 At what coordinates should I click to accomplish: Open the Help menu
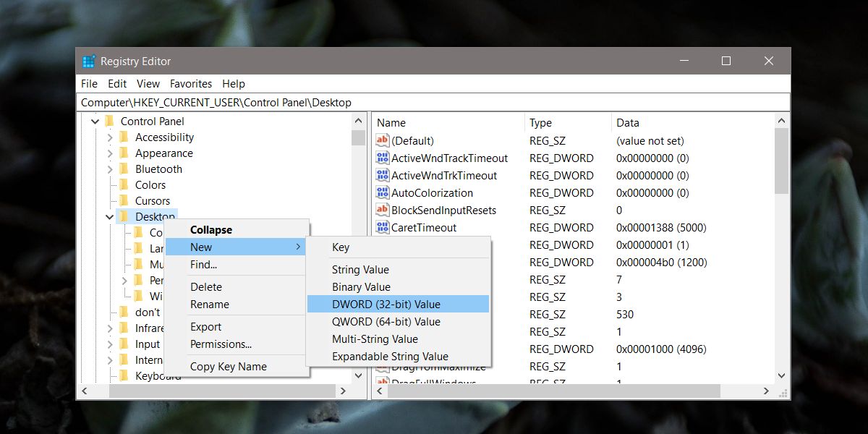click(x=234, y=84)
